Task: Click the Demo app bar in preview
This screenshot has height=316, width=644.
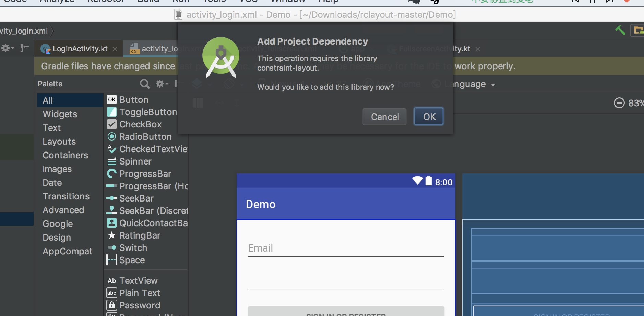Action: pyautogui.click(x=346, y=204)
